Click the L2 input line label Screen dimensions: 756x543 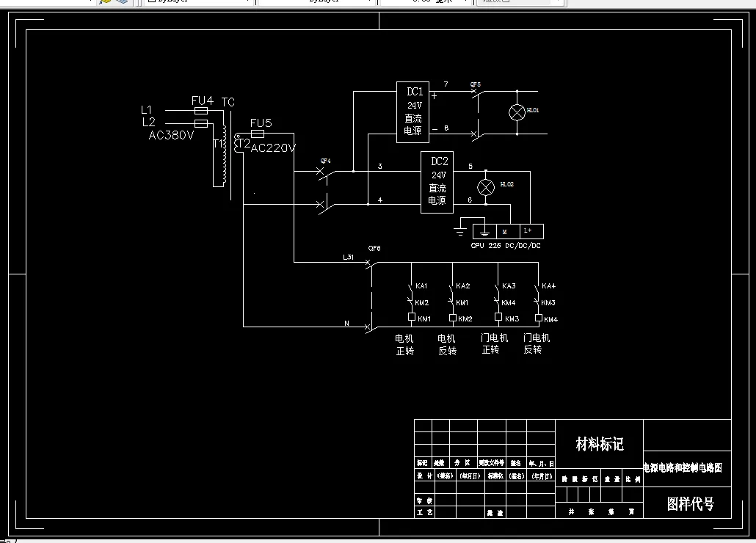(x=148, y=123)
